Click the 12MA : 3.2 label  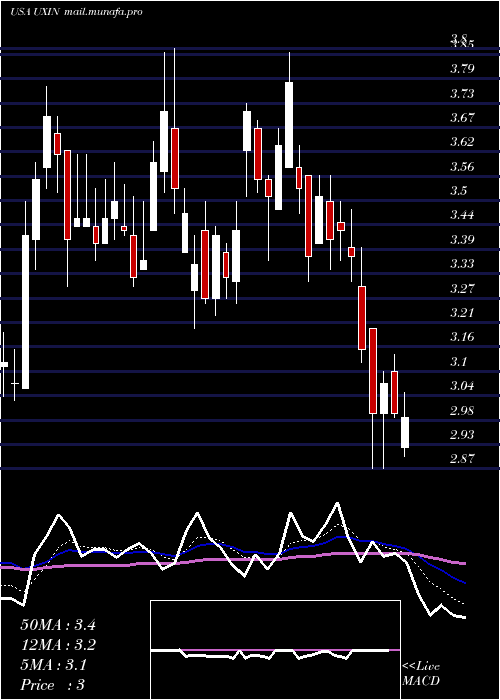point(58,645)
